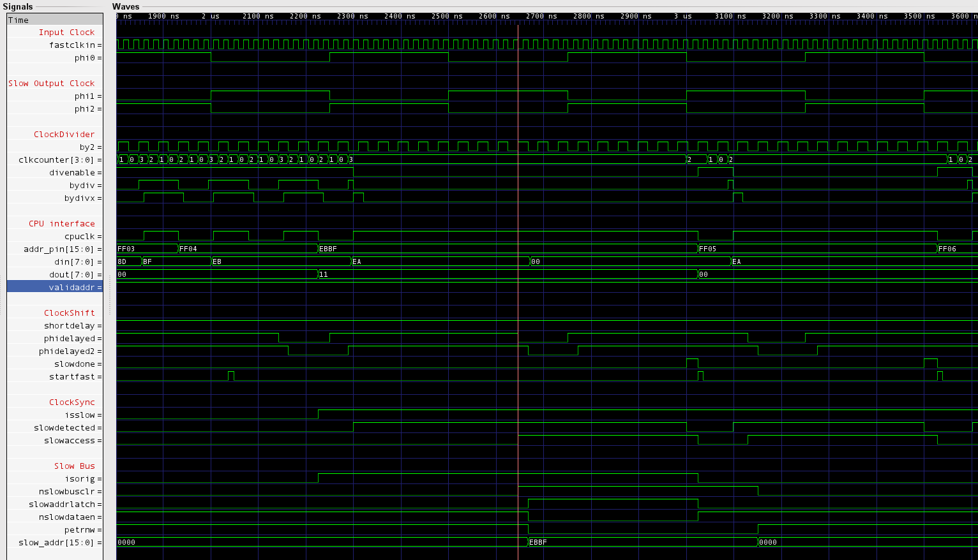Click the 3 us label on time ruler
Image resolution: width=978 pixels, height=560 pixels.
click(x=682, y=16)
